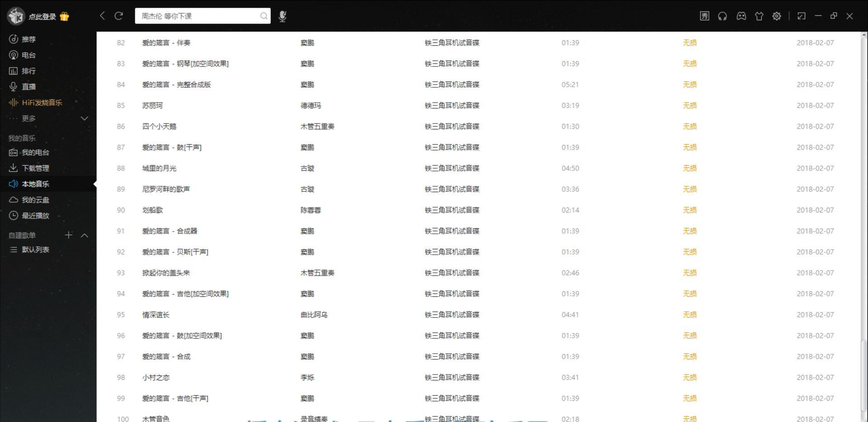Switch to mini mode with arrow icon
This screenshot has width=868, height=422.
pyautogui.click(x=802, y=16)
